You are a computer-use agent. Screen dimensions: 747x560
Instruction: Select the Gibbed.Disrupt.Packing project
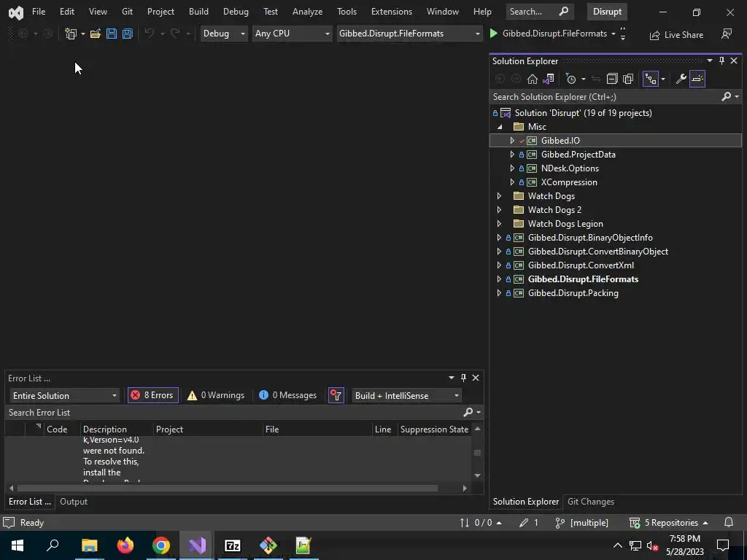tap(573, 293)
